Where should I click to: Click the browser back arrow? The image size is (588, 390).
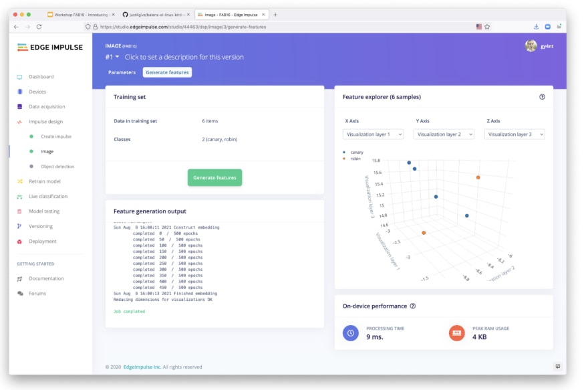pos(16,27)
